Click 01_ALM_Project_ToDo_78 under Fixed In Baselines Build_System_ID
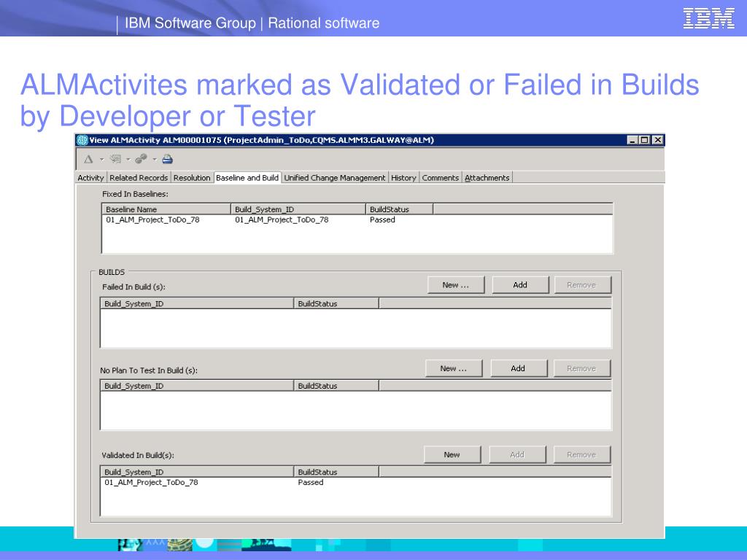Screen dimensions: 747x560 [x=282, y=219]
